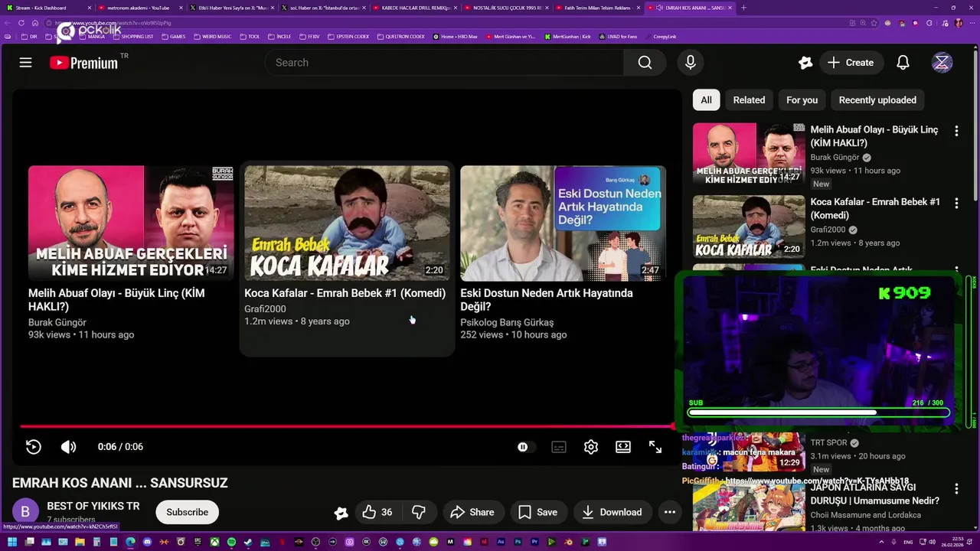Toggle subtitles/closed captions button

point(559,447)
